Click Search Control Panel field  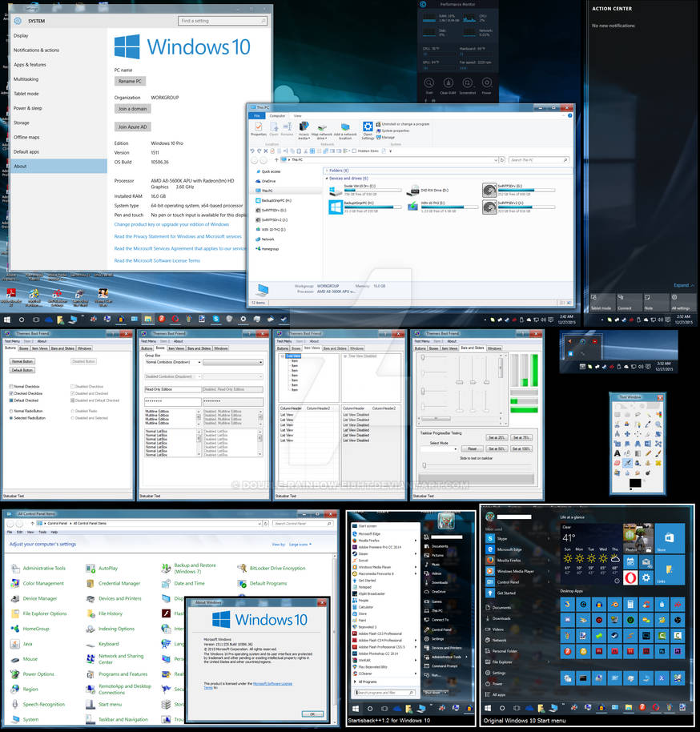click(x=303, y=523)
